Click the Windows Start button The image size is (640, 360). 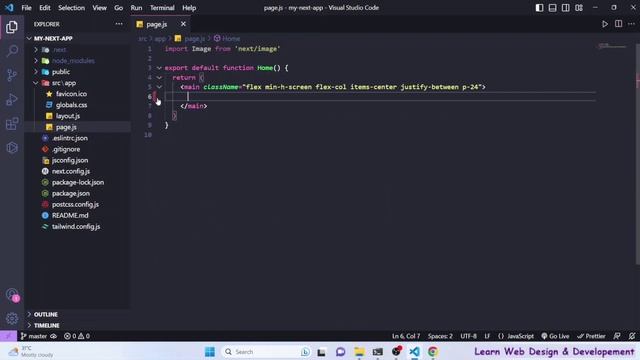(210, 351)
